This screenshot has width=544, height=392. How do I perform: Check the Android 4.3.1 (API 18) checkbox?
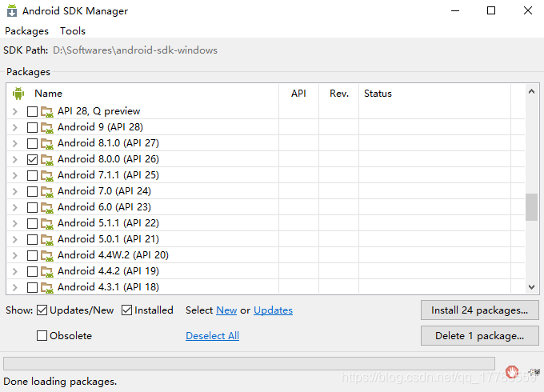[32, 287]
